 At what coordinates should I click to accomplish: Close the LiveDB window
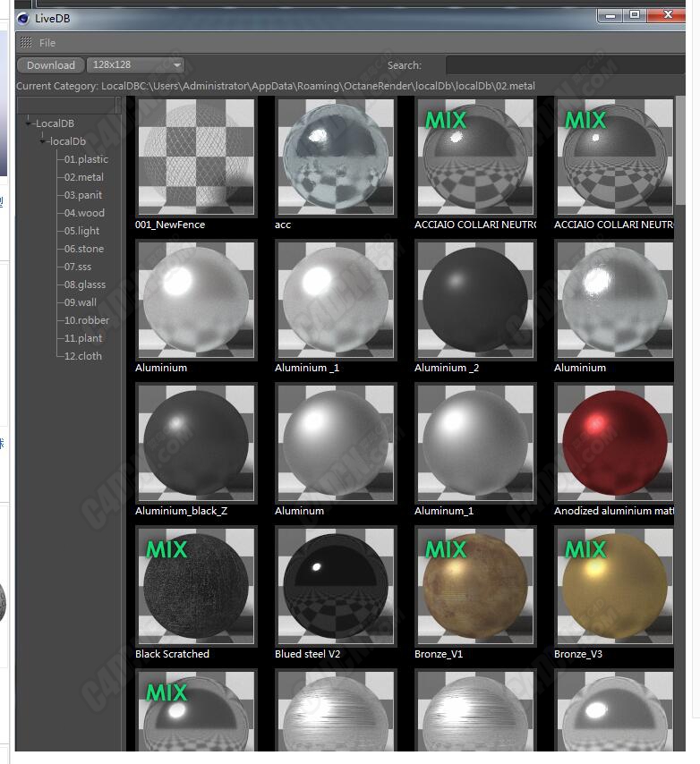[668, 15]
